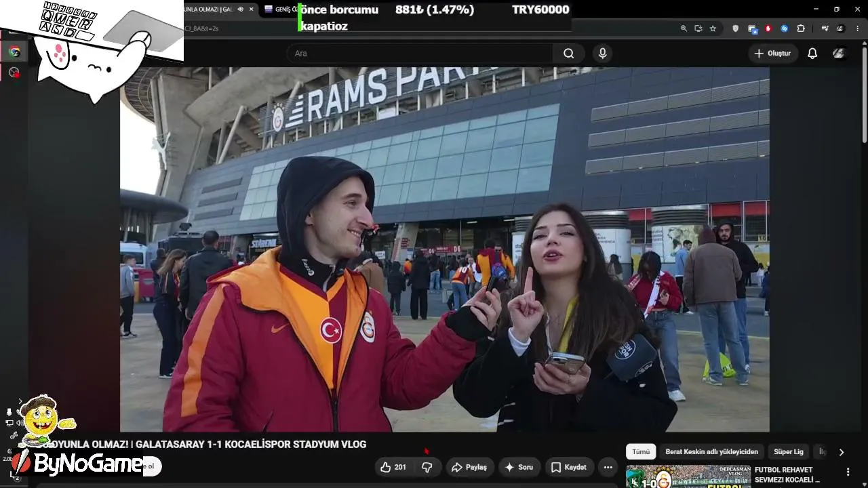Open the YouTube account avatar menu
The height and width of the screenshot is (488, 868).
click(x=839, y=54)
